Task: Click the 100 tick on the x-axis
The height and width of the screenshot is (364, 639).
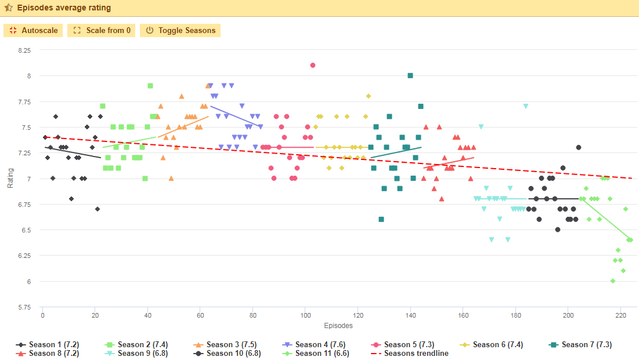Action: (306, 315)
